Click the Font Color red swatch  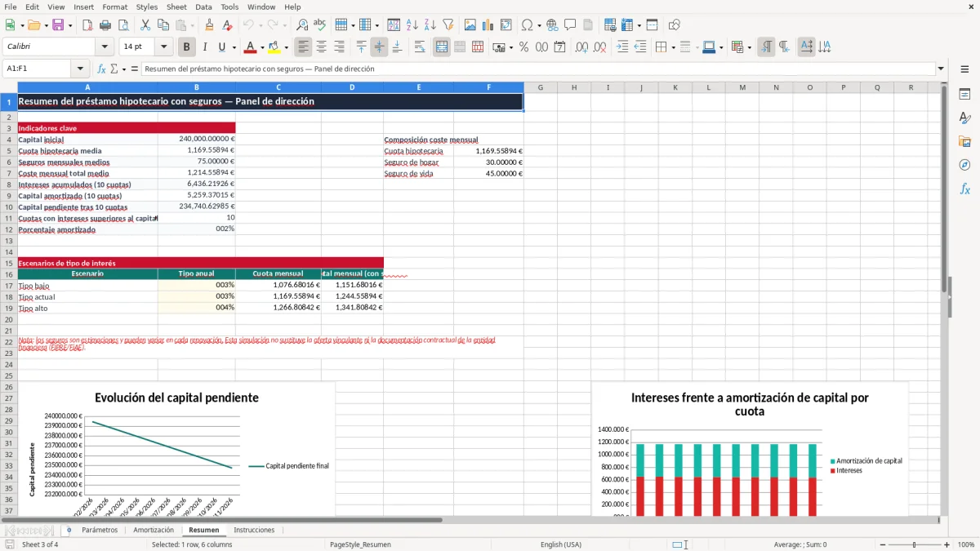click(x=251, y=47)
